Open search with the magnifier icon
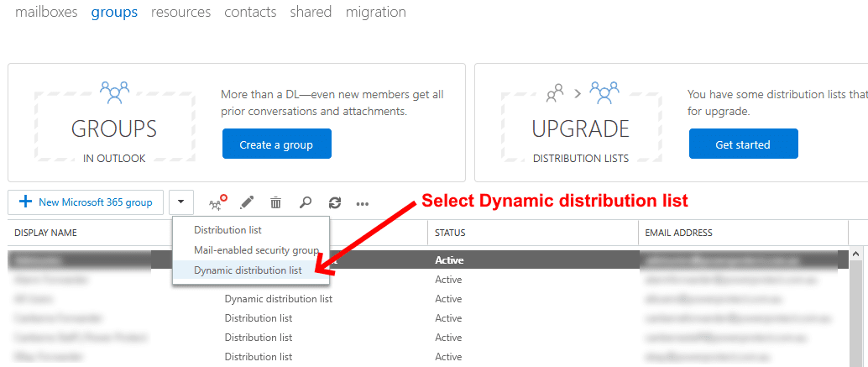 306,202
